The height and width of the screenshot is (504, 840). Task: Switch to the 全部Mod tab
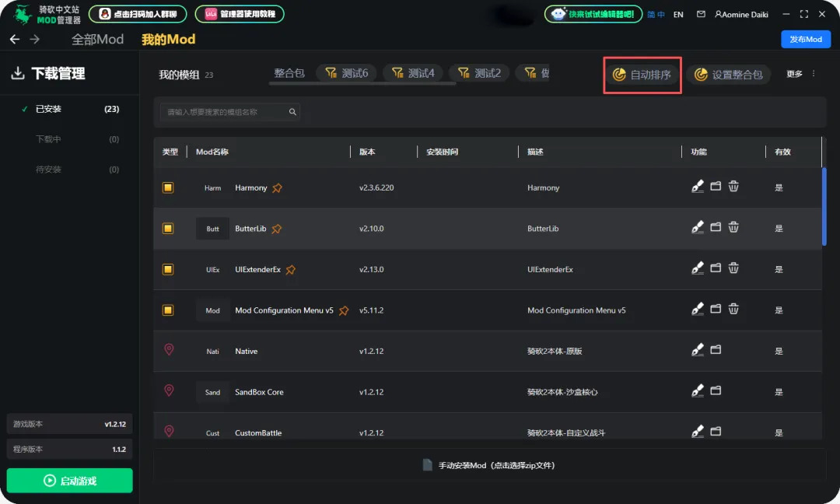point(98,40)
